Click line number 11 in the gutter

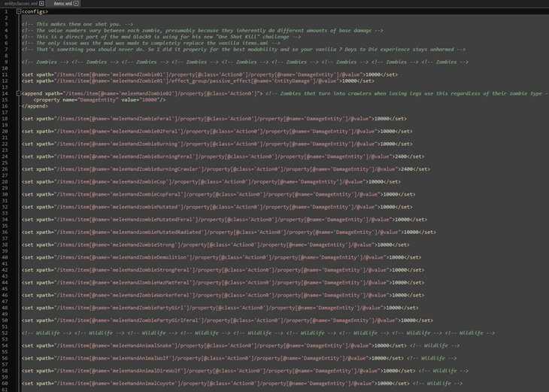[x=6, y=74]
